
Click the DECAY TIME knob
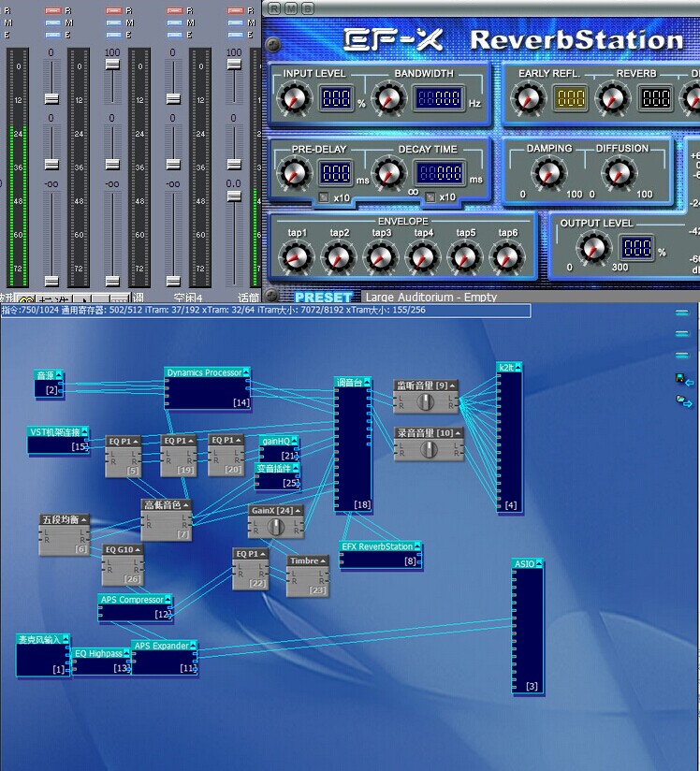pos(389,174)
